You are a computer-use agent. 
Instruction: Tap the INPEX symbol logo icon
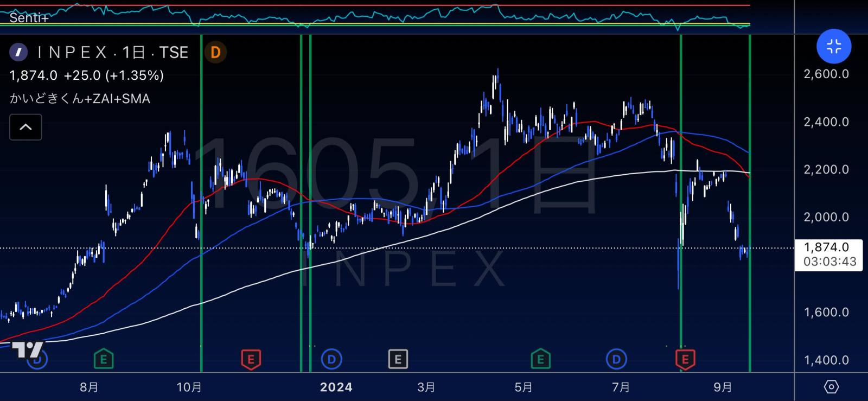coord(18,52)
